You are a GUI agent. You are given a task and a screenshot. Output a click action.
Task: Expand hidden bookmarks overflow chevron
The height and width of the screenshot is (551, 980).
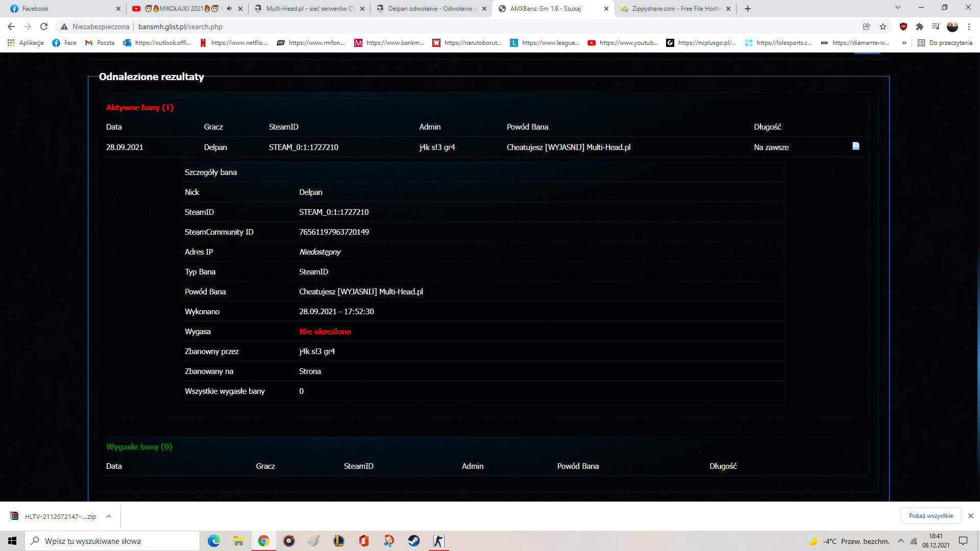(904, 43)
